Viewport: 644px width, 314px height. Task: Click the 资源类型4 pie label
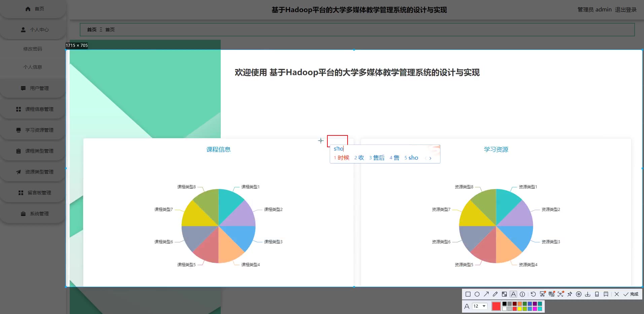(528, 264)
